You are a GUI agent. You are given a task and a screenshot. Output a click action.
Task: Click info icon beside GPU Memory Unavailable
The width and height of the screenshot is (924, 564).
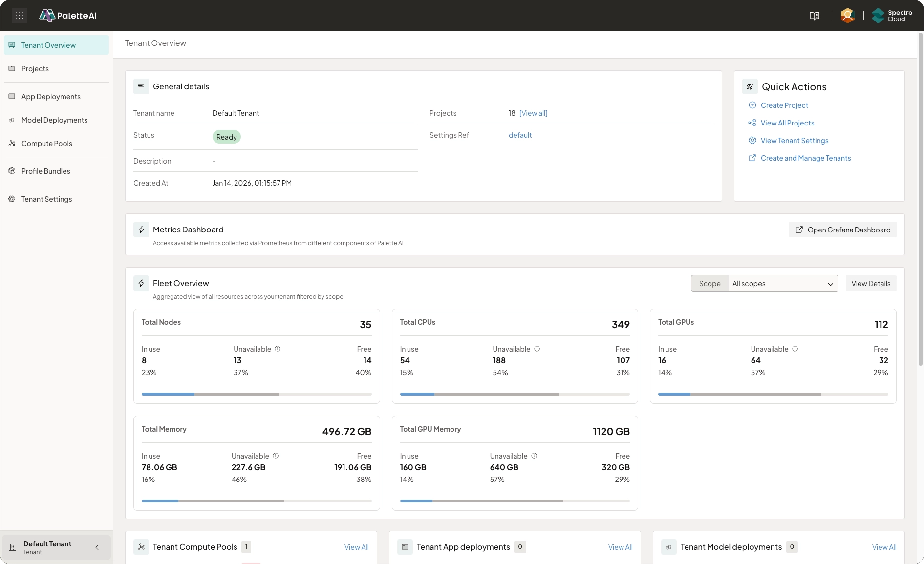(534, 456)
